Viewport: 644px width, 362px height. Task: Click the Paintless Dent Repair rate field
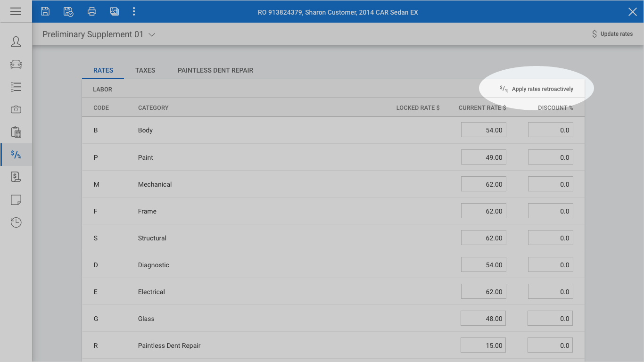pos(484,345)
